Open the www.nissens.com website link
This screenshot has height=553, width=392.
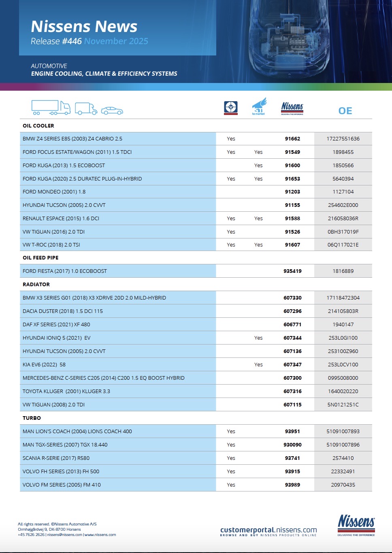[x=100, y=535]
